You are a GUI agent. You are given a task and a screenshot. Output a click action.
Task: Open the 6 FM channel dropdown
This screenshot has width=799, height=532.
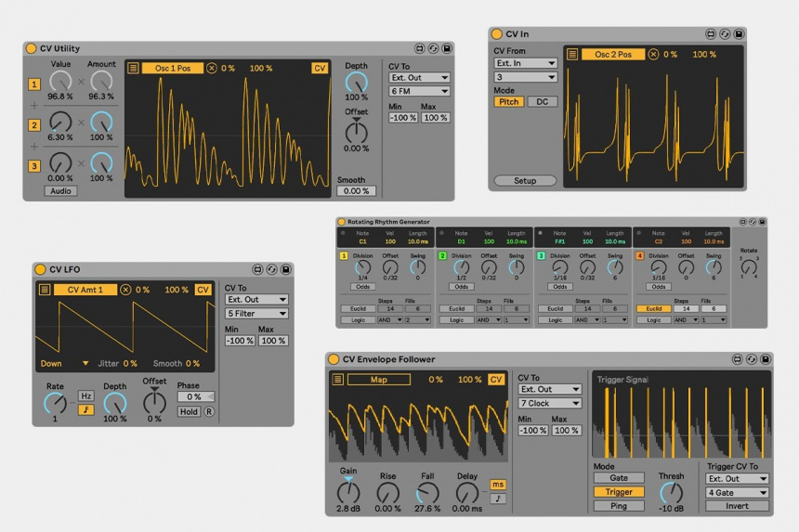[x=419, y=91]
